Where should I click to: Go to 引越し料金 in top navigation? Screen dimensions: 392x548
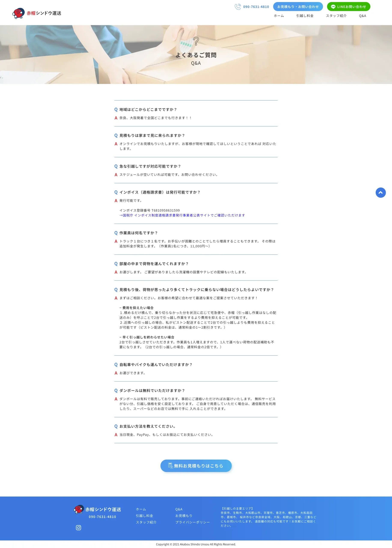pos(305,16)
